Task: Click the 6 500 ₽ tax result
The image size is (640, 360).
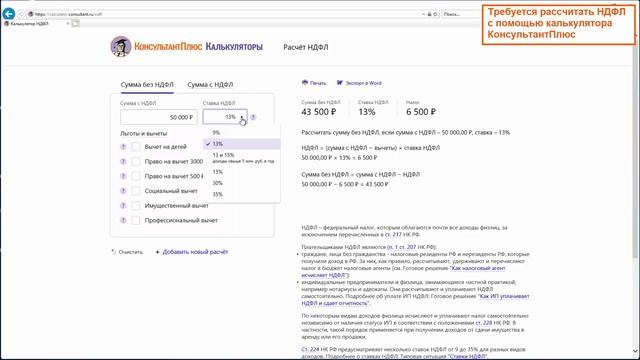Action: point(421,112)
